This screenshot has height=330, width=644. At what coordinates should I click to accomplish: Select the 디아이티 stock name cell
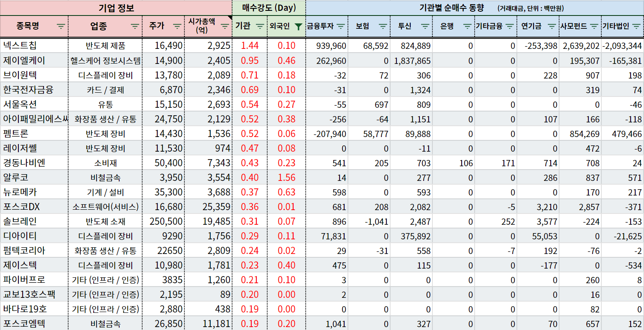pos(34,236)
